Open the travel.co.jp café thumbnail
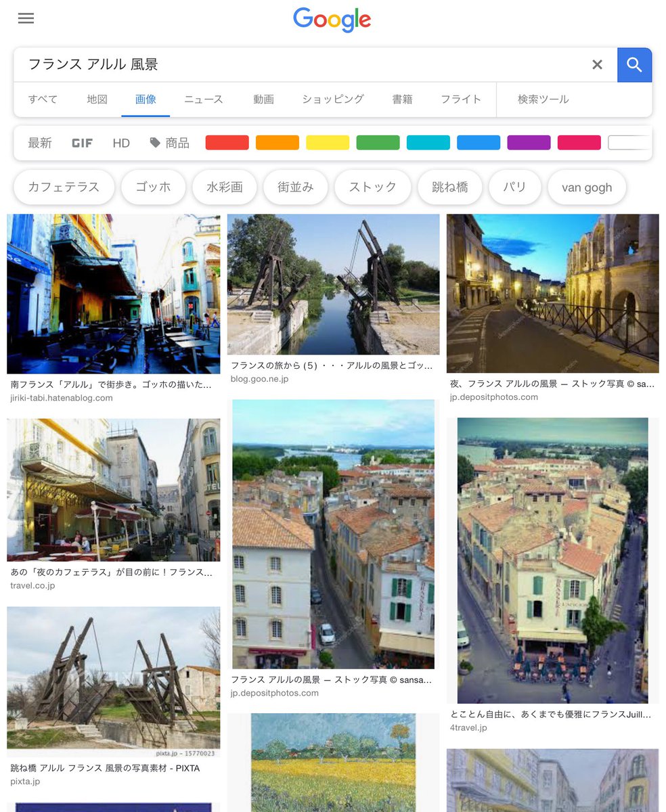The width and height of the screenshot is (666, 812). (113, 490)
